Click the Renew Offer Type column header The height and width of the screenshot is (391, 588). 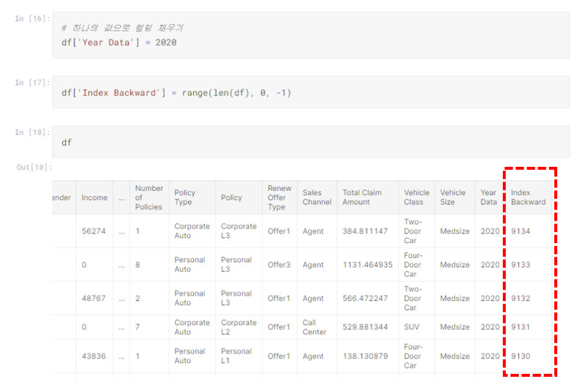tap(279, 198)
